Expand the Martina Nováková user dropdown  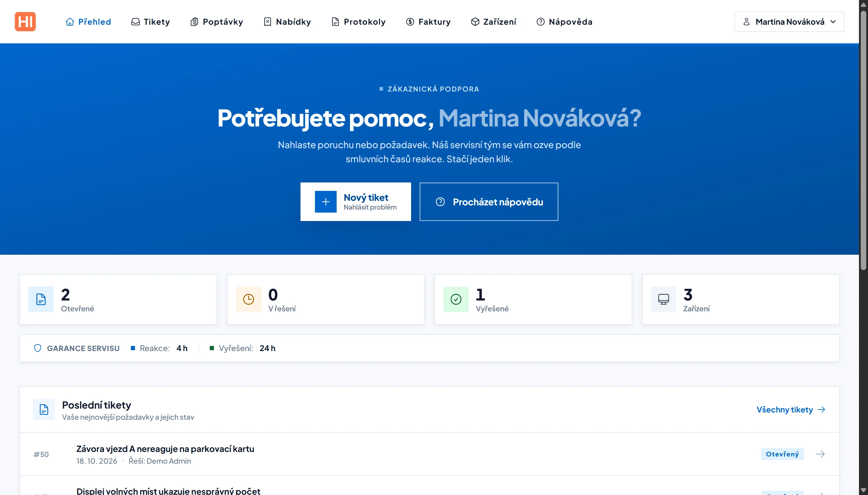click(x=789, y=22)
